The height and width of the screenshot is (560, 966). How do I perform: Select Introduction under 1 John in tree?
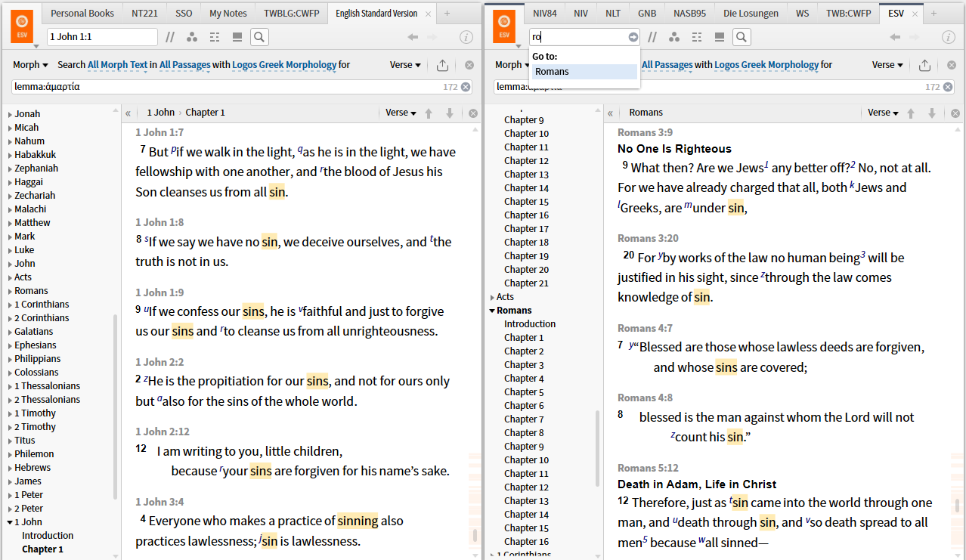click(x=48, y=536)
